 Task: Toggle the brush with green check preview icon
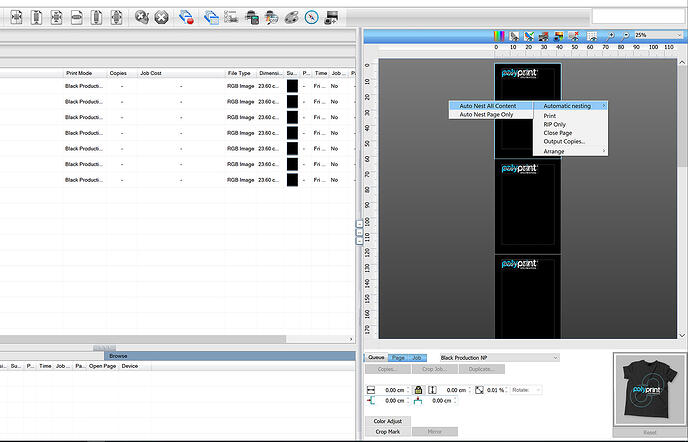coord(529,36)
